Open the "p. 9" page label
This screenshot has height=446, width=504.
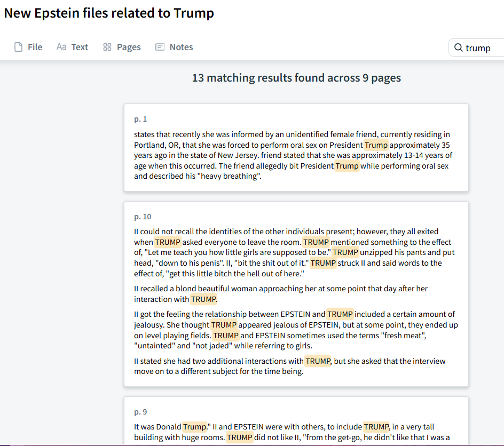click(x=140, y=412)
